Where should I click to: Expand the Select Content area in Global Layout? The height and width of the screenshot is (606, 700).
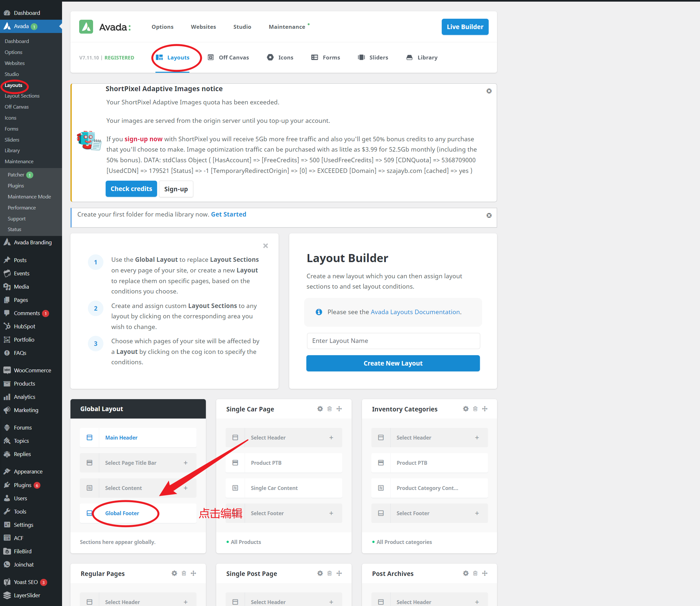(x=186, y=487)
